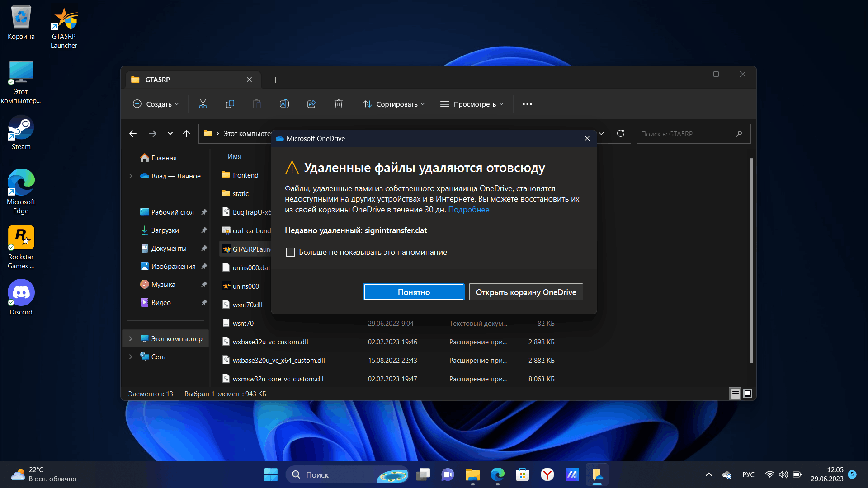Click the Copy icon in Explorer toolbar
868x488 pixels.
click(x=230, y=104)
